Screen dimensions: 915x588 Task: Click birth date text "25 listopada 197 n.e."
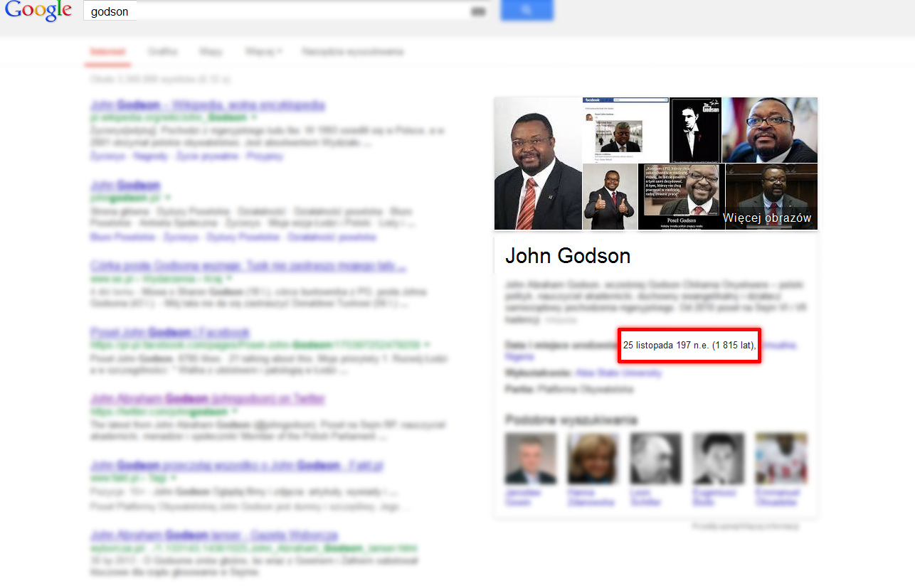coord(665,346)
